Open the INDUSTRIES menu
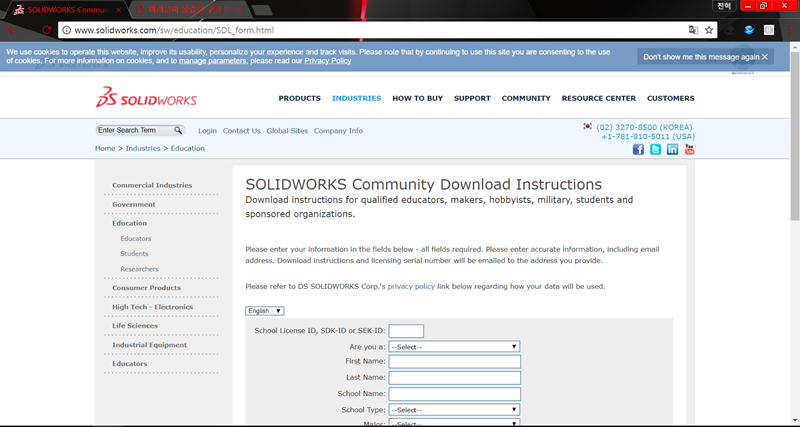The image size is (800, 427). pyautogui.click(x=357, y=98)
